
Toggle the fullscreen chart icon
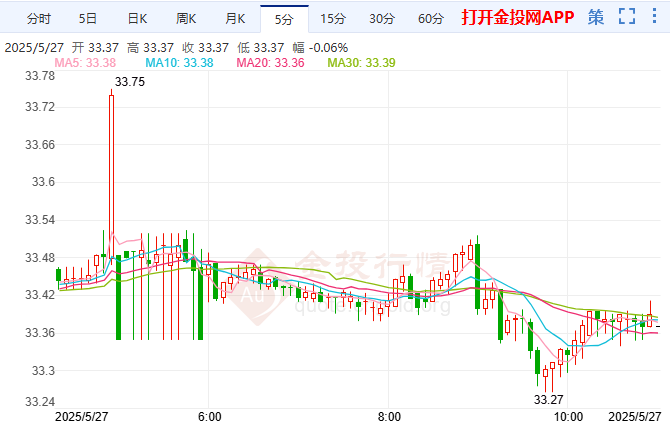point(627,16)
